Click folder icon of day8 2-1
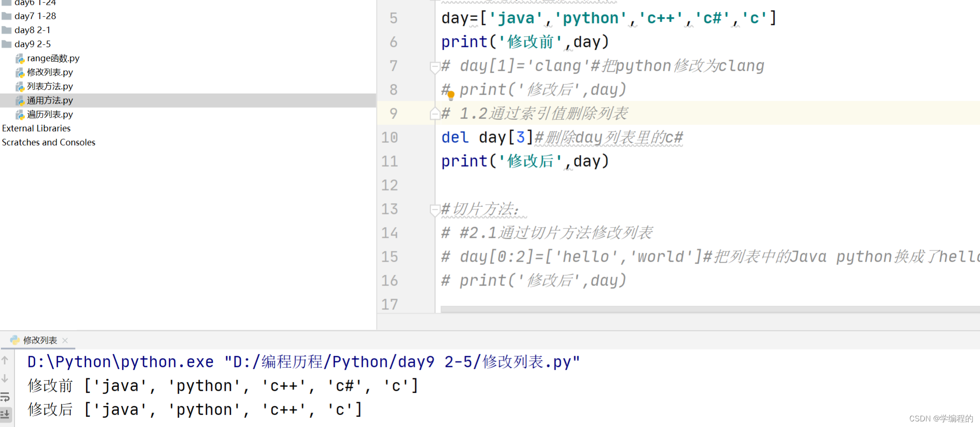The width and height of the screenshot is (980, 427). pyautogui.click(x=7, y=30)
